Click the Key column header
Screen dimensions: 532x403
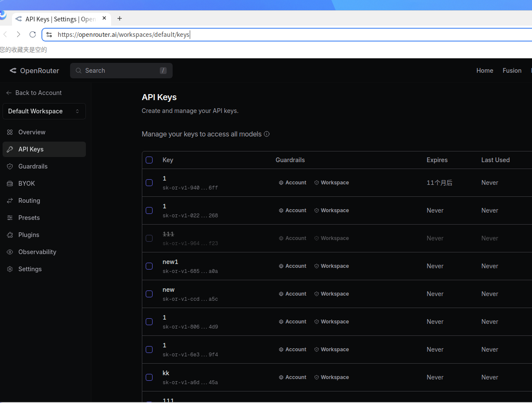point(168,160)
